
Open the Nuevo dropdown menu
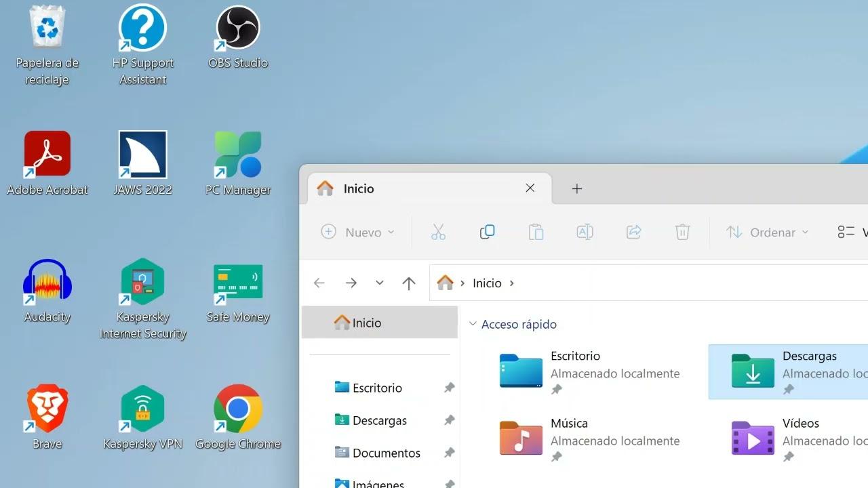point(357,232)
